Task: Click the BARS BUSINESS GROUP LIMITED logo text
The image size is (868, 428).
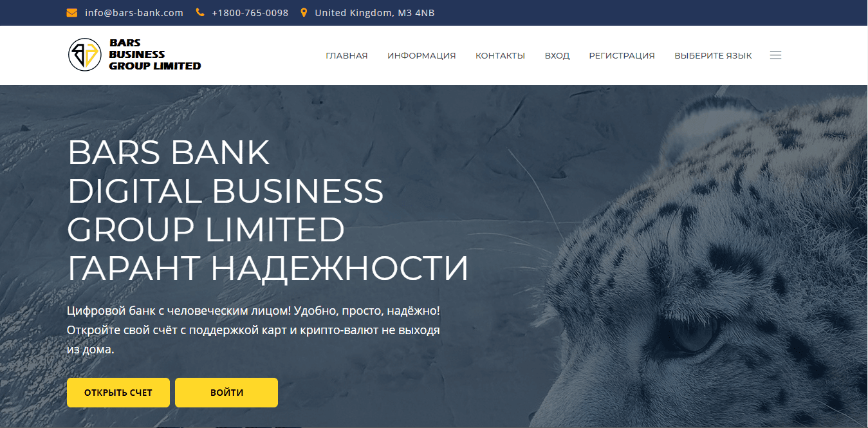Action: click(155, 55)
